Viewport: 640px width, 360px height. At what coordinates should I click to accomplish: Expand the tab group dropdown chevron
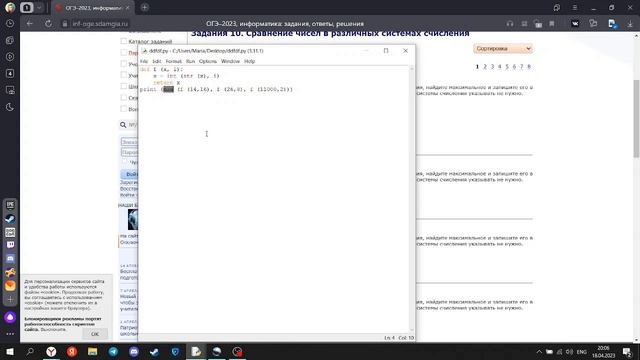click(39, 7)
